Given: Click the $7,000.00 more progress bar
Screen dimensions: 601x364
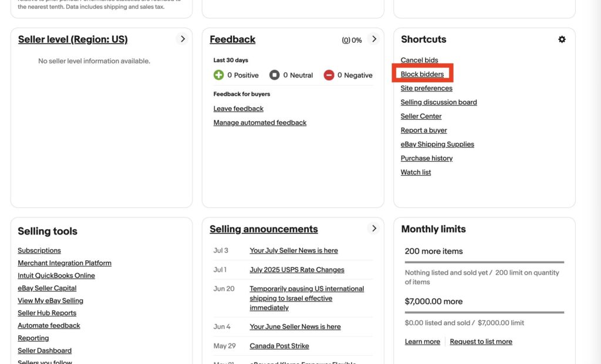Looking at the screenshot, I should click(484, 312).
